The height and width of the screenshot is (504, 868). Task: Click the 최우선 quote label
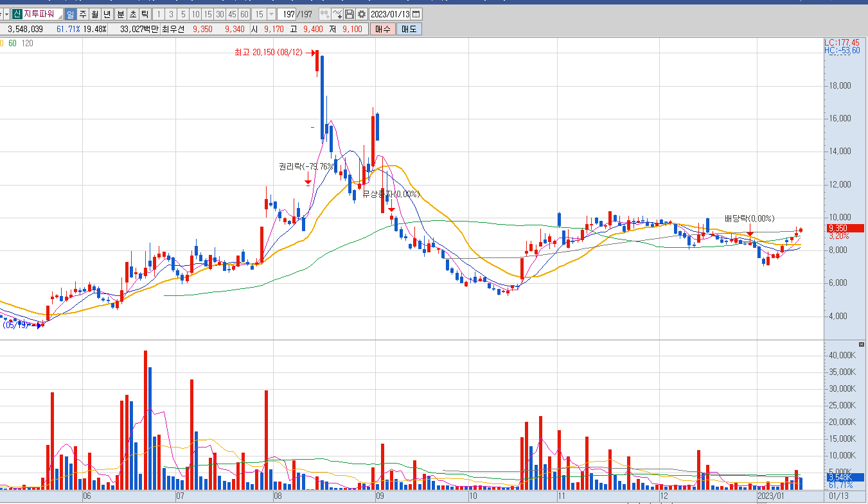click(173, 29)
